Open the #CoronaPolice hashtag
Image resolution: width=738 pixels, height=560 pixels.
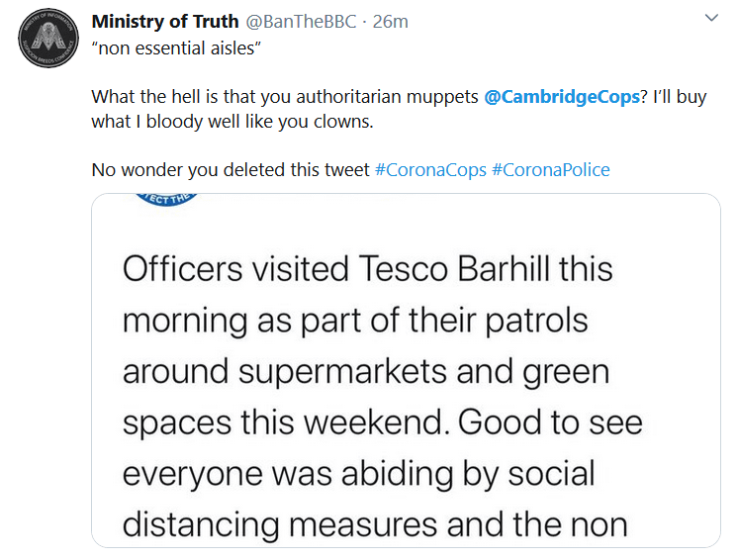pos(551,170)
